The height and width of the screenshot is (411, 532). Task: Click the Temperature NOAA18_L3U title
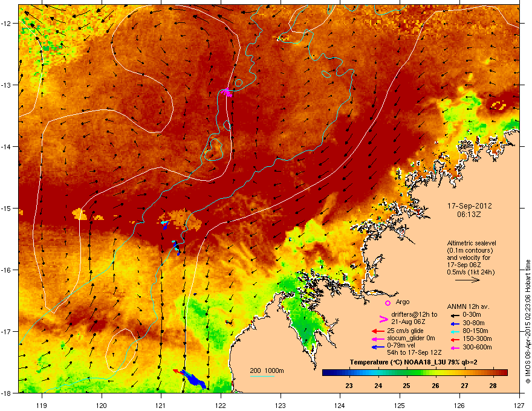[x=414, y=362]
